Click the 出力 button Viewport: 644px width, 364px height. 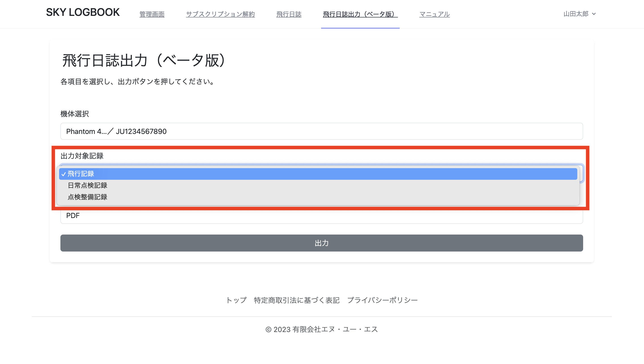[x=322, y=243]
